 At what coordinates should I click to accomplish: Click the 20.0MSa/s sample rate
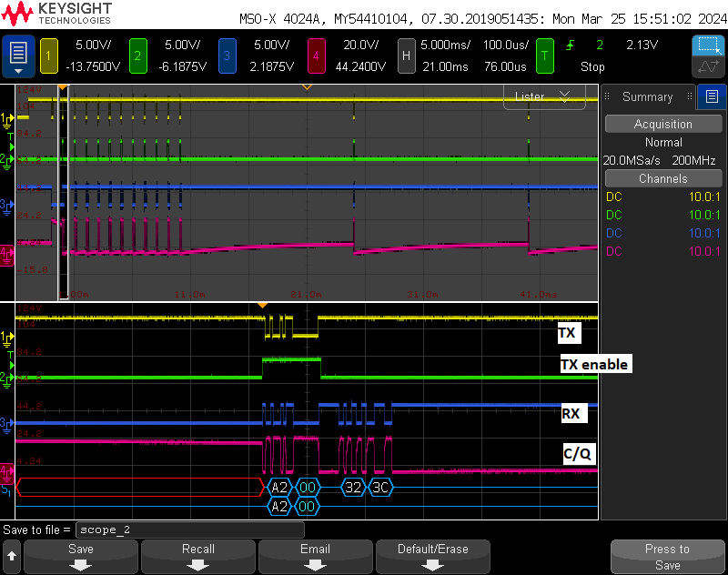click(632, 160)
